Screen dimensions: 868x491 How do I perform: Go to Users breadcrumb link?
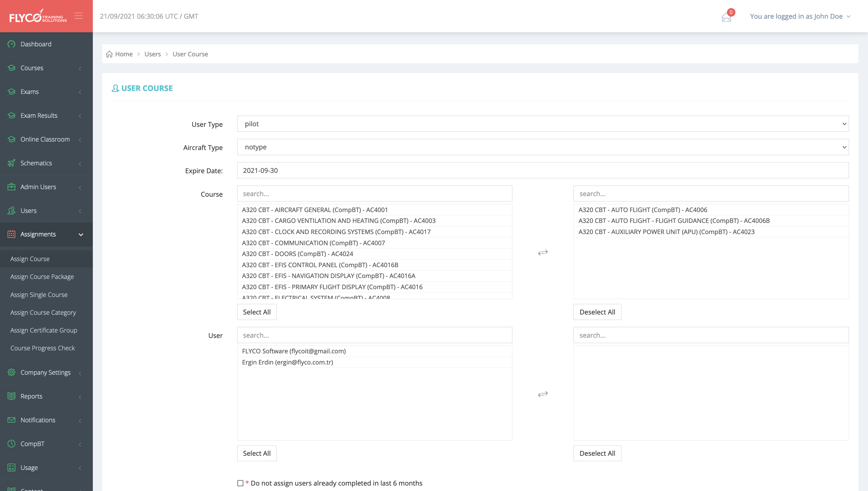(x=153, y=54)
